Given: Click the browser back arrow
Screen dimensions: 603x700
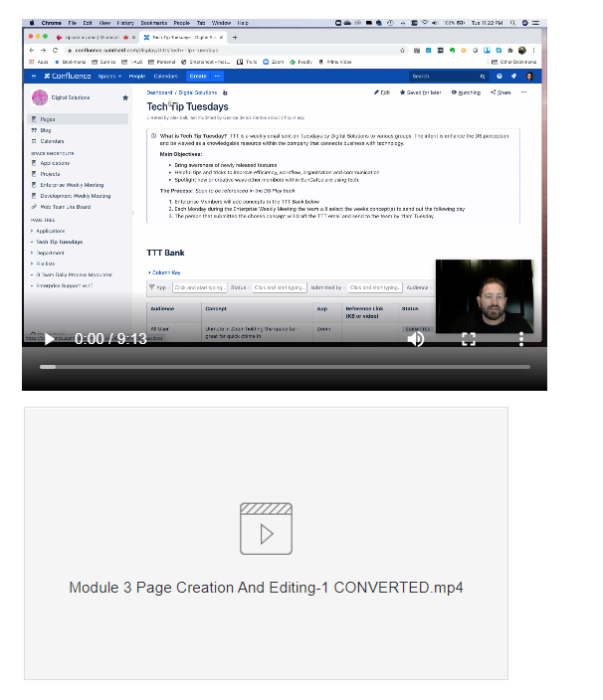Looking at the screenshot, I should click(31, 51).
